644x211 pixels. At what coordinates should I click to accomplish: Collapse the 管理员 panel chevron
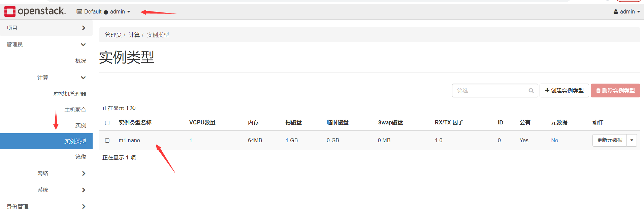[x=84, y=44]
